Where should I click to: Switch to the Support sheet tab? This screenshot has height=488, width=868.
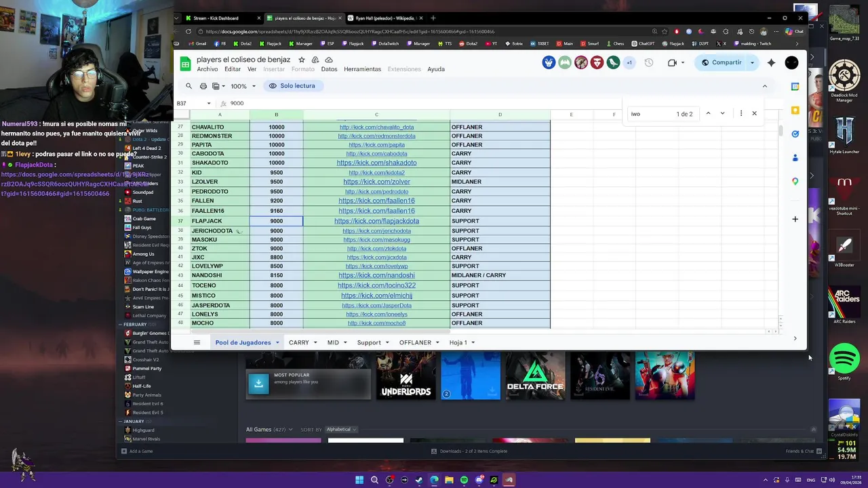pos(369,342)
